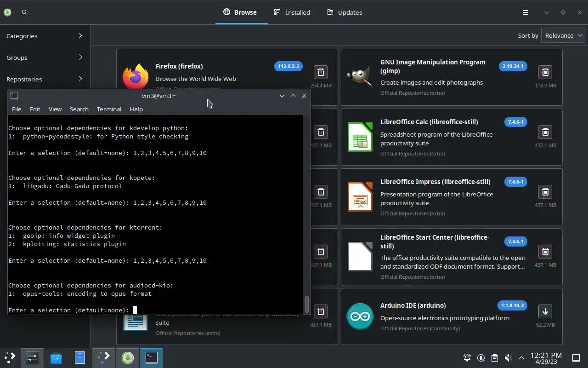Viewport: 588px width, 368px height.
Task: Click the Arduino infinity logo icon
Action: (360, 316)
